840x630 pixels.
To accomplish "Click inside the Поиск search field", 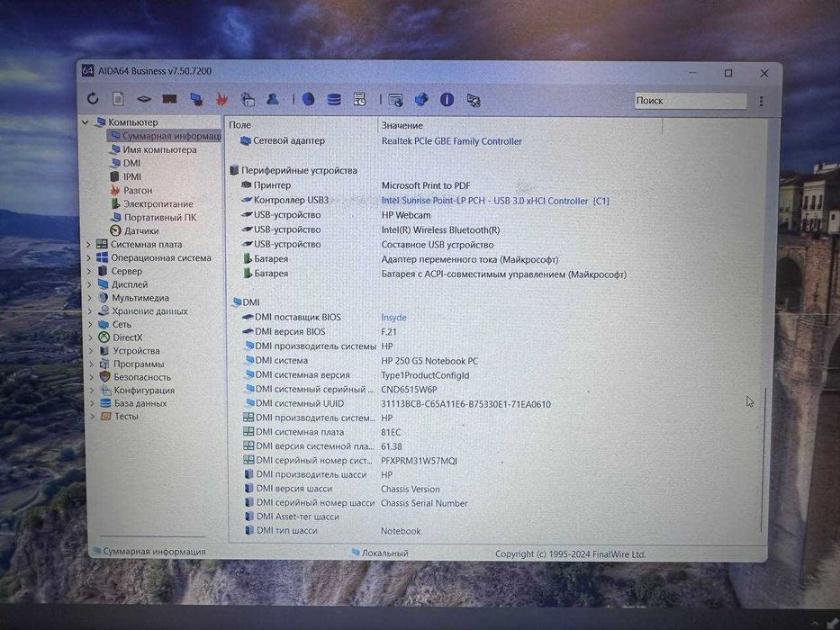I will (690, 101).
